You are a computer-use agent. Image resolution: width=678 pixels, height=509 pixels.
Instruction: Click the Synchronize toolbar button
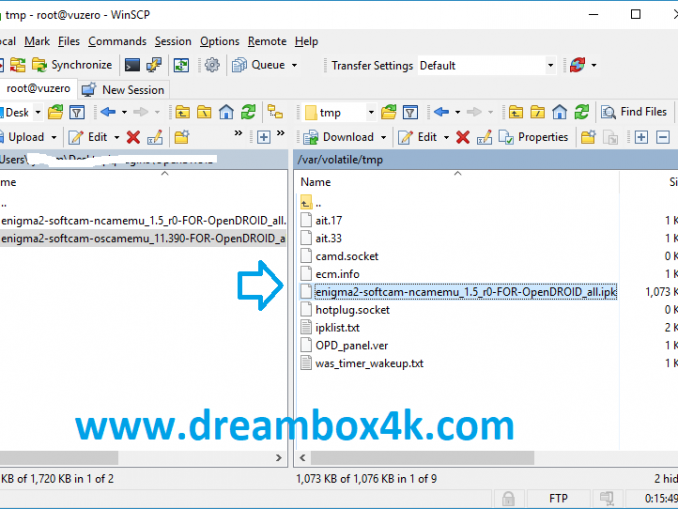(x=72, y=65)
